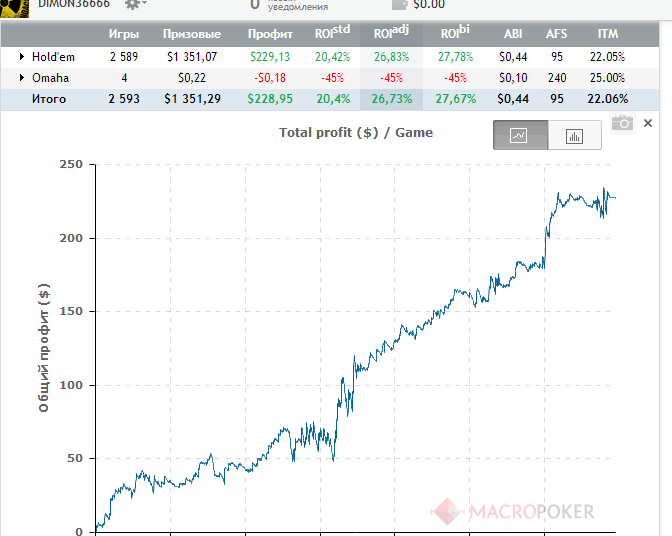Open the user avatar image

(x=15, y=8)
